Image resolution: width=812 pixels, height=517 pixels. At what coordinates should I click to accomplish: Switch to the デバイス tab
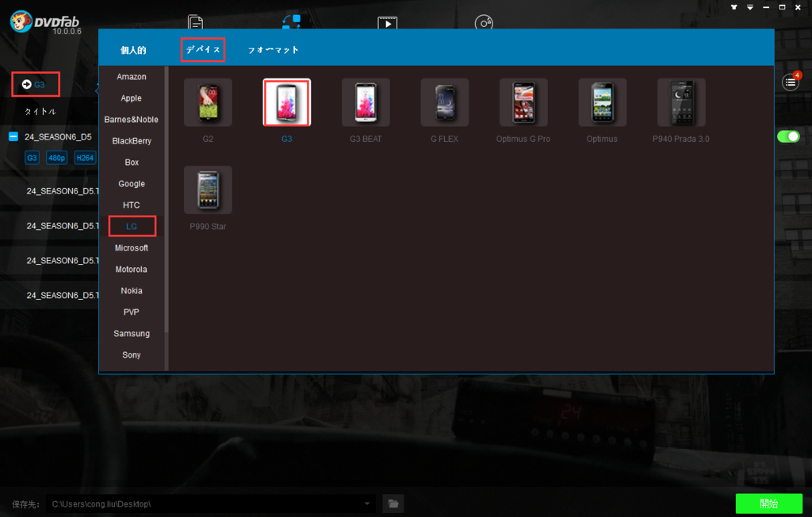click(203, 50)
